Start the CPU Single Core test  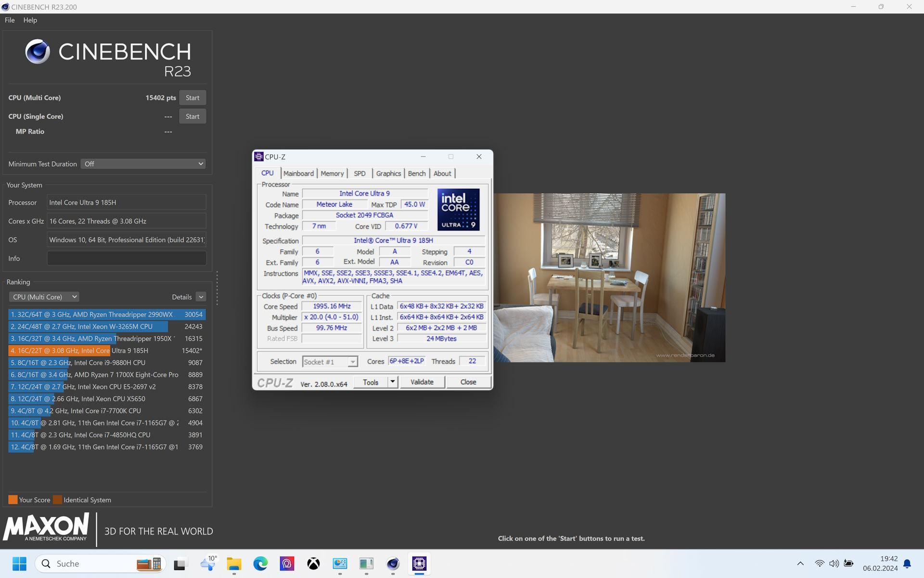[192, 116]
